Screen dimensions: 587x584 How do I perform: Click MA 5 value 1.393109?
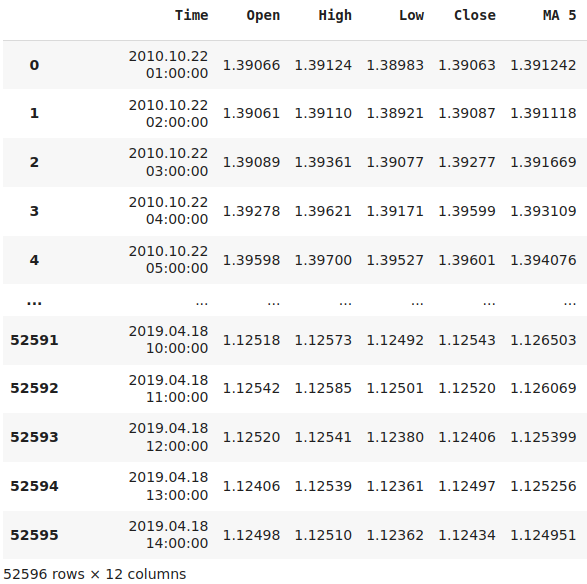[x=544, y=211]
